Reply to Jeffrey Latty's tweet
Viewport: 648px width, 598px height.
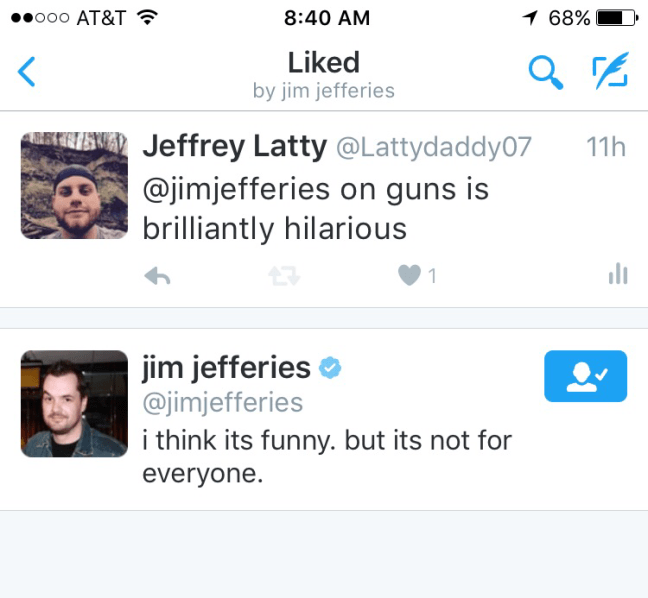(157, 276)
